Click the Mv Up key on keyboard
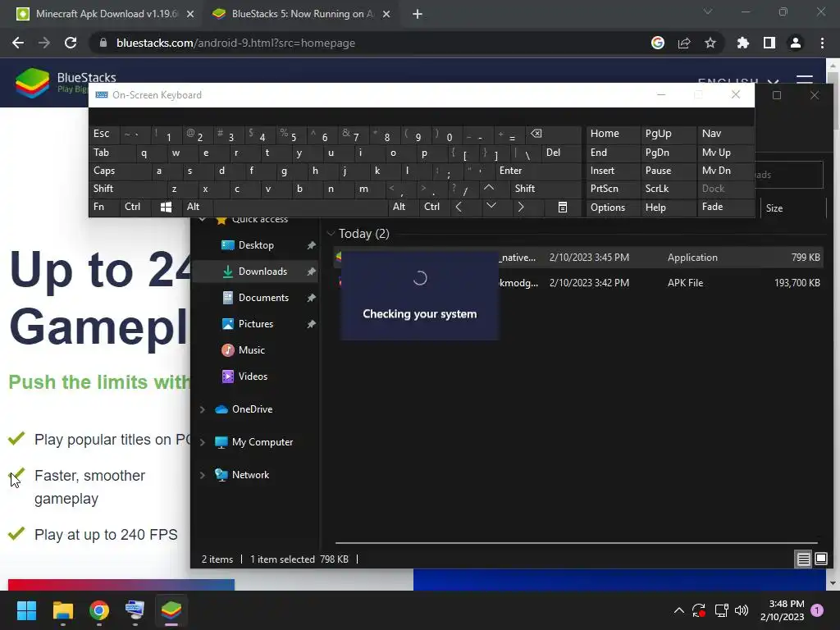This screenshot has width=840, height=630. 725,153
